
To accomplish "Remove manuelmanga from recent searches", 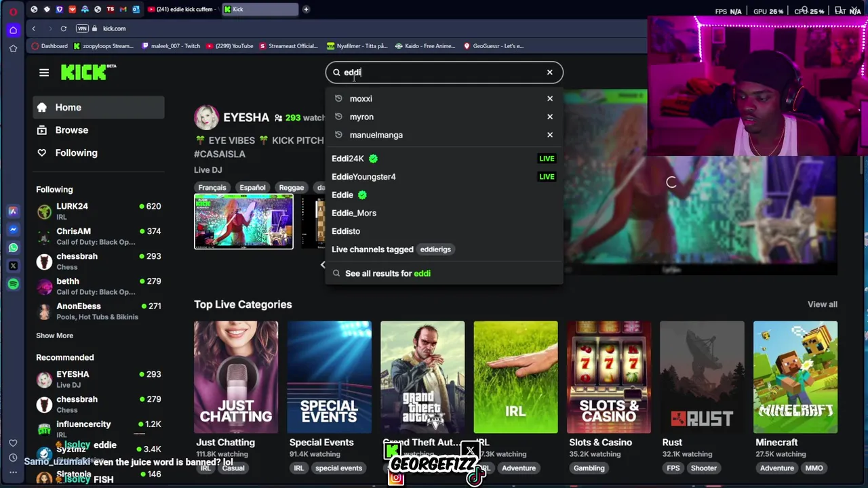I will pos(550,135).
